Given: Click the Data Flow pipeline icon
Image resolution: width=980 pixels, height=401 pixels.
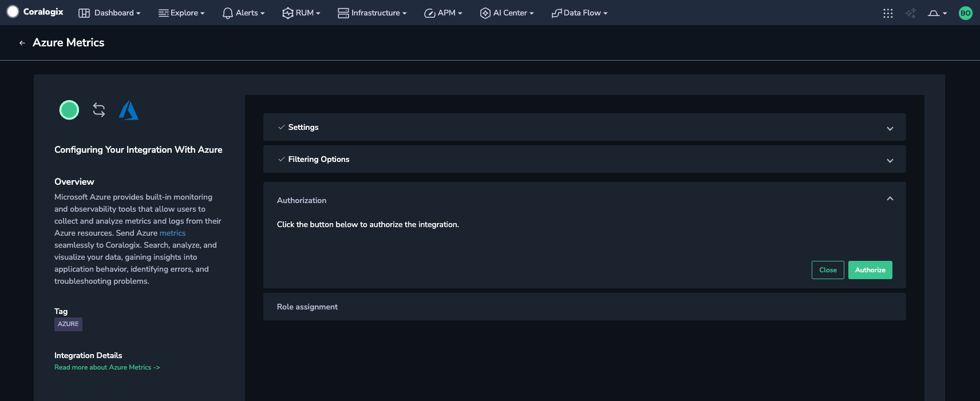Looking at the screenshot, I should click(x=556, y=13).
